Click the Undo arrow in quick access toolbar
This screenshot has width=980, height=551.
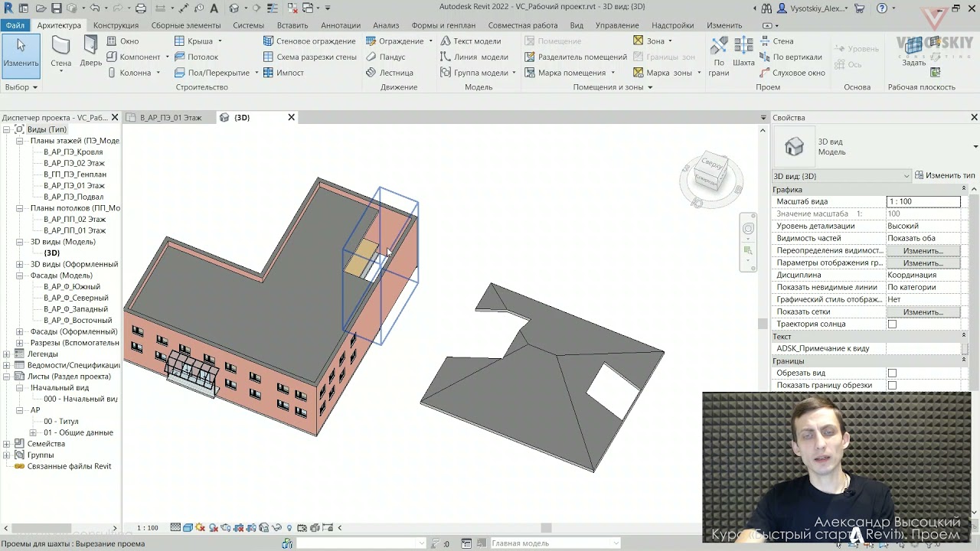pyautogui.click(x=95, y=8)
